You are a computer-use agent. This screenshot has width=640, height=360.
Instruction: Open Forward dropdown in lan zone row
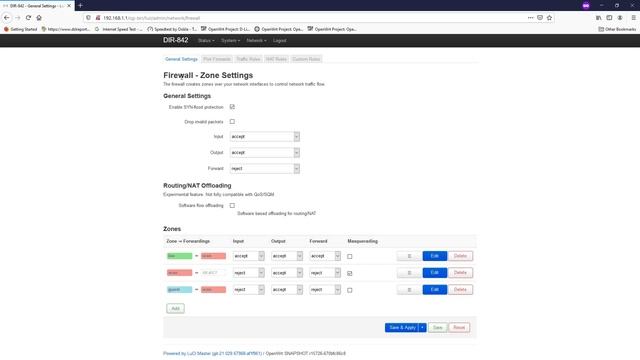point(325,256)
